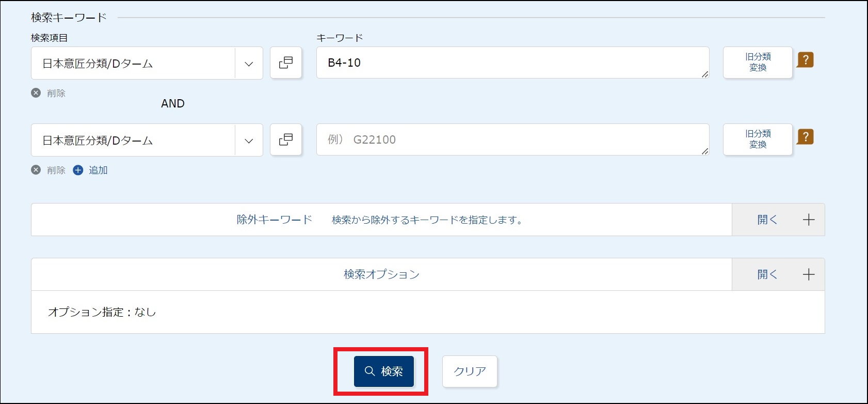Remove the second search row via 削除 icon
This screenshot has width=868, height=404.
(36, 170)
